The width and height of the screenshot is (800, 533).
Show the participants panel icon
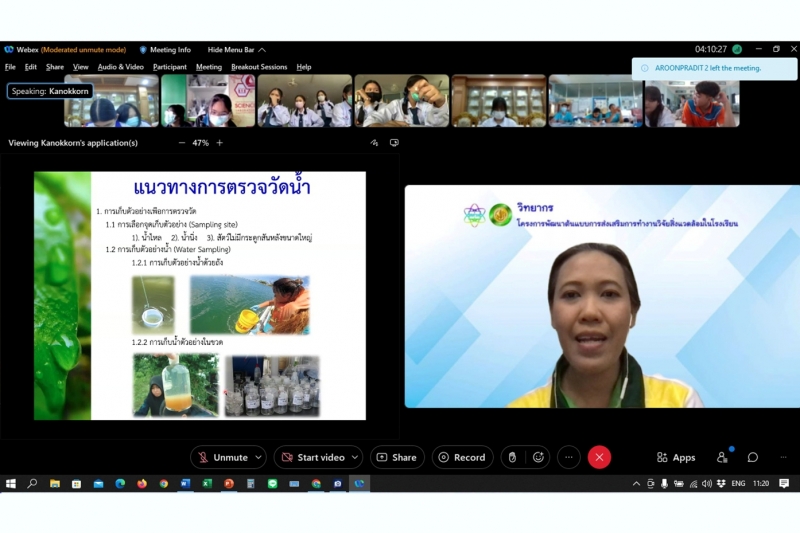click(722, 457)
